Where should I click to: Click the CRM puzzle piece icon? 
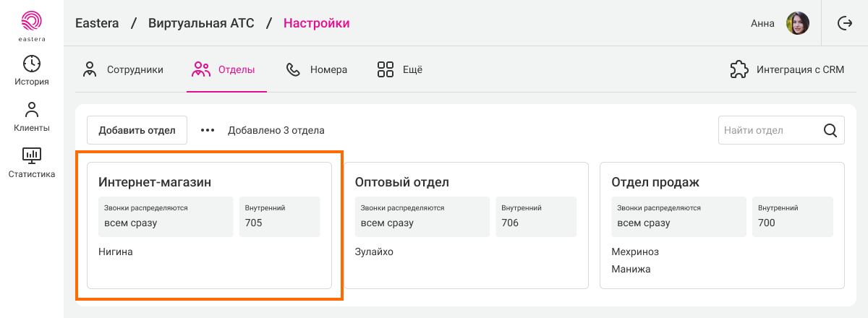[739, 70]
